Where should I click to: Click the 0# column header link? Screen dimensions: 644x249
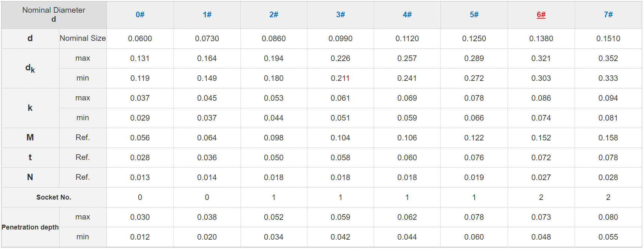pyautogui.click(x=140, y=15)
